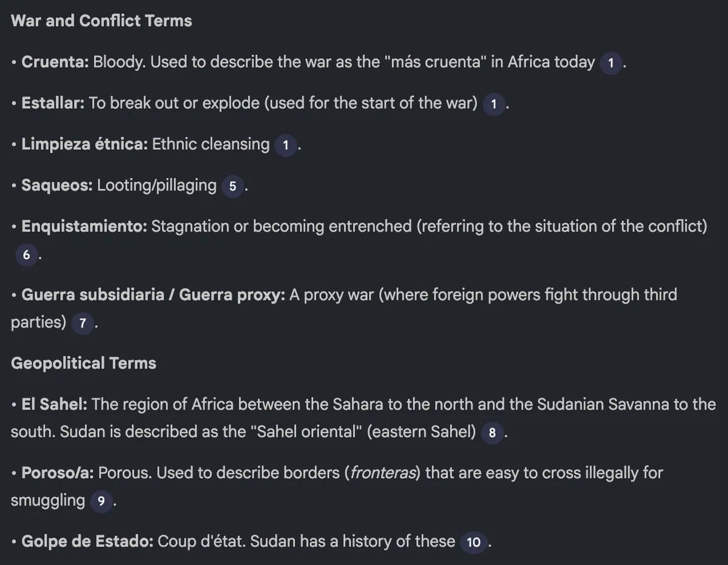Select the bold Limpieza étnica term
Screen dimensions: 728x565
point(84,144)
